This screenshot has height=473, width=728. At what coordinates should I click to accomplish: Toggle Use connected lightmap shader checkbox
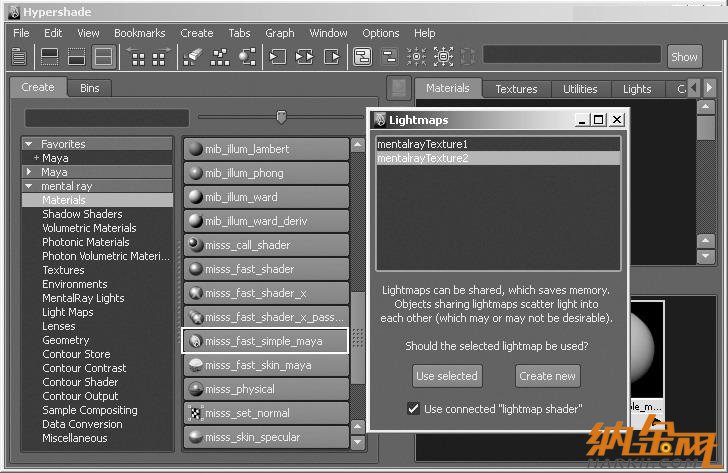tap(413, 409)
